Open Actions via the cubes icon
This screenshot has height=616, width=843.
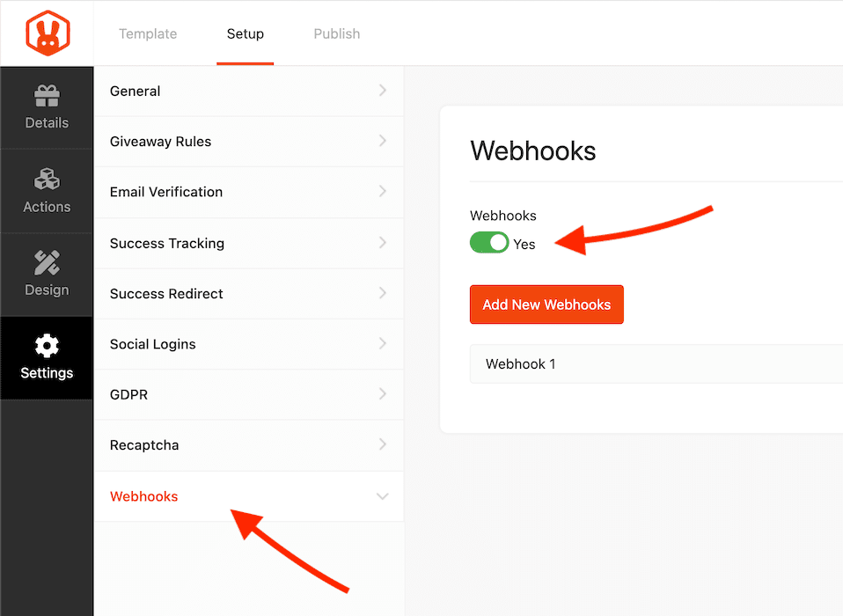click(x=47, y=179)
